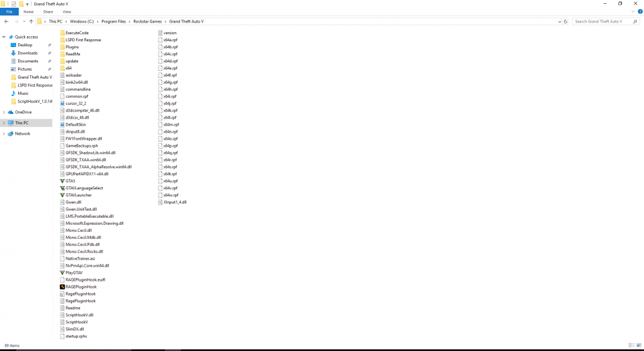
Task: Click the Downloads icon in Quick access
Action: [14, 53]
